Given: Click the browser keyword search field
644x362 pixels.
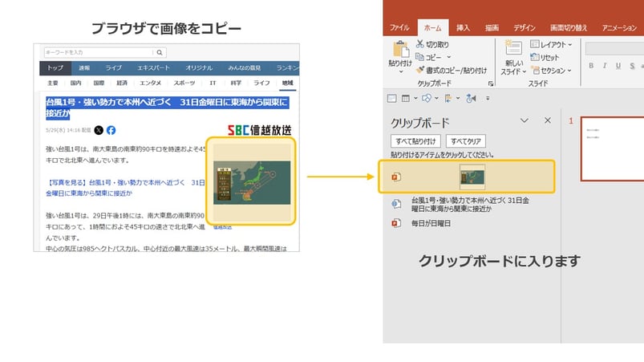Looking at the screenshot, I should tap(98, 52).
